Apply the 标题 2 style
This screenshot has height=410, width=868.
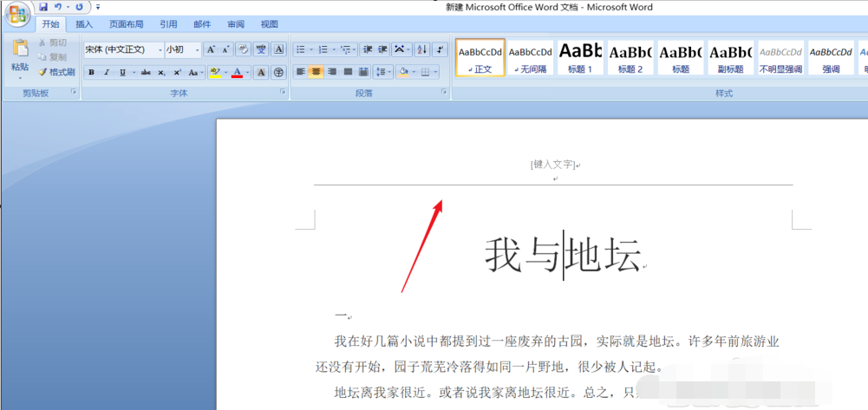coord(630,57)
